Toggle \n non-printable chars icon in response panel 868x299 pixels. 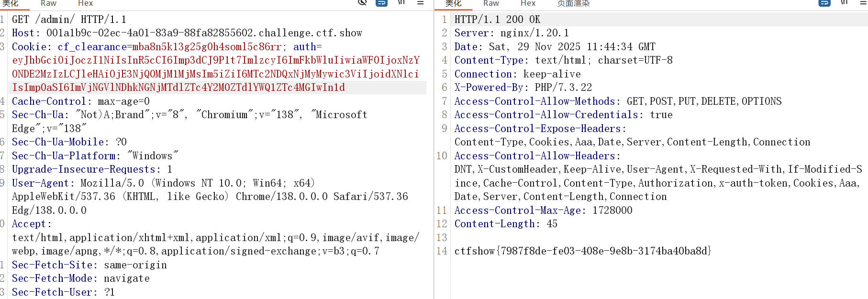[x=844, y=2]
